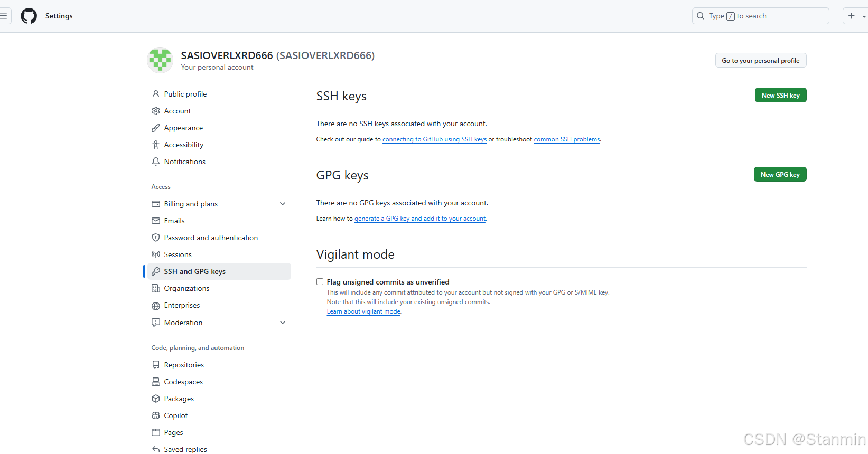Click the Repositories repo icon
Image resolution: width=868 pixels, height=454 pixels.
156,365
